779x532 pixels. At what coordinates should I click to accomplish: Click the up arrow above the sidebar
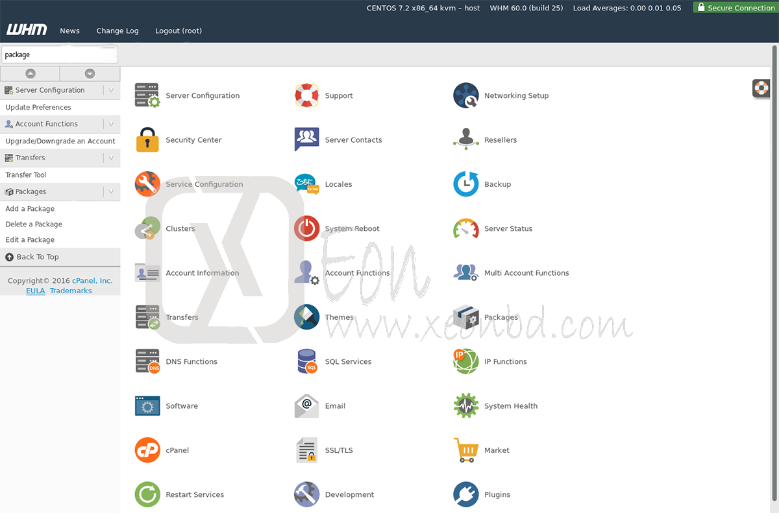(x=30, y=73)
